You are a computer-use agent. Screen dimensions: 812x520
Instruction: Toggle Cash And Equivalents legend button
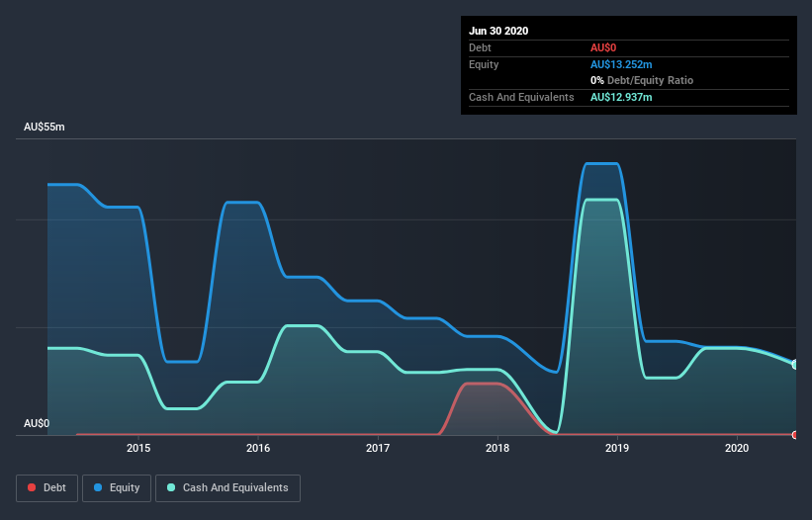tap(227, 488)
